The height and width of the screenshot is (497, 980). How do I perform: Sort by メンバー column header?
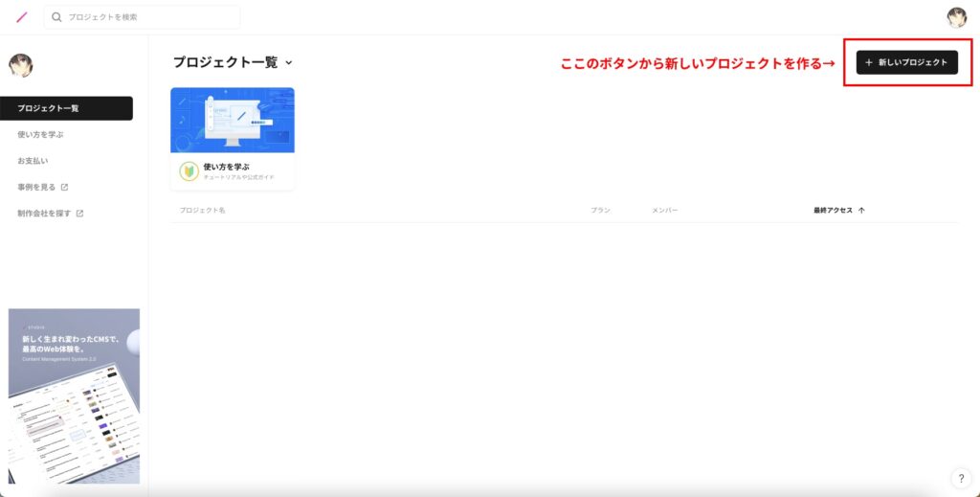665,211
